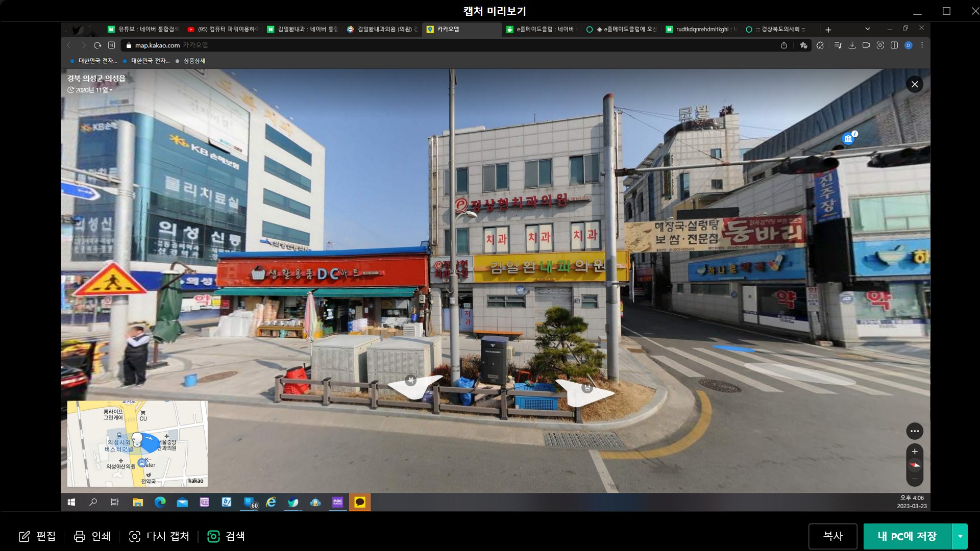Click the north (북) navigation arrow
This screenshot has height=551, width=980.
point(414,386)
